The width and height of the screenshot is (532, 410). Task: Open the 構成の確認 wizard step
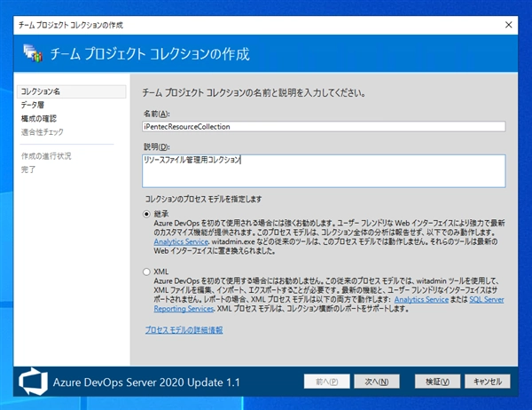(39, 119)
